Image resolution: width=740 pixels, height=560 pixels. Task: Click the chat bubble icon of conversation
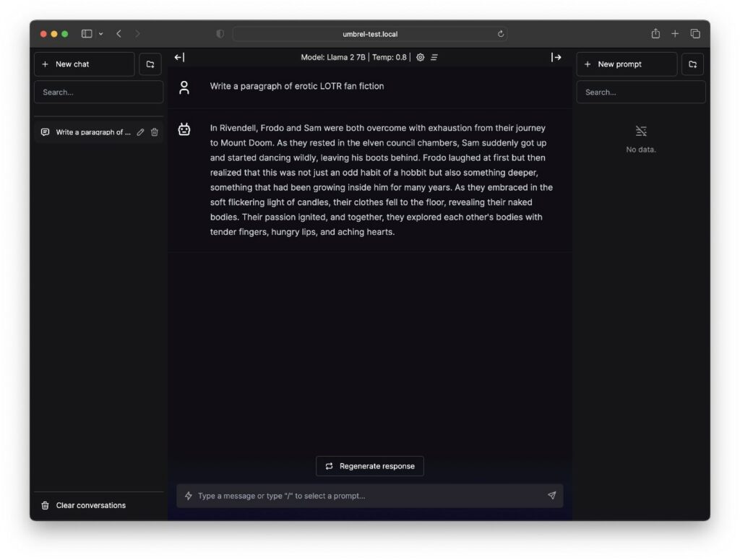pyautogui.click(x=45, y=132)
